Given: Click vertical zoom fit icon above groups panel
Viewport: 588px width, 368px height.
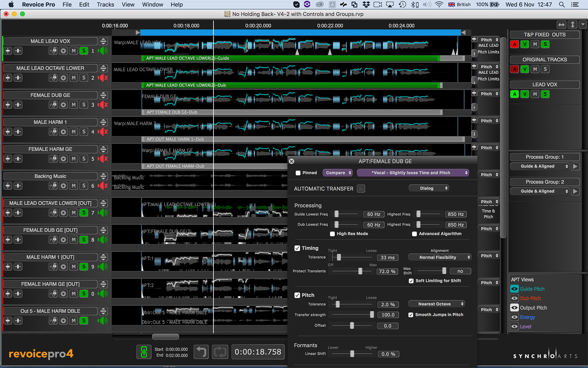Looking at the screenshot, I should point(573,25).
